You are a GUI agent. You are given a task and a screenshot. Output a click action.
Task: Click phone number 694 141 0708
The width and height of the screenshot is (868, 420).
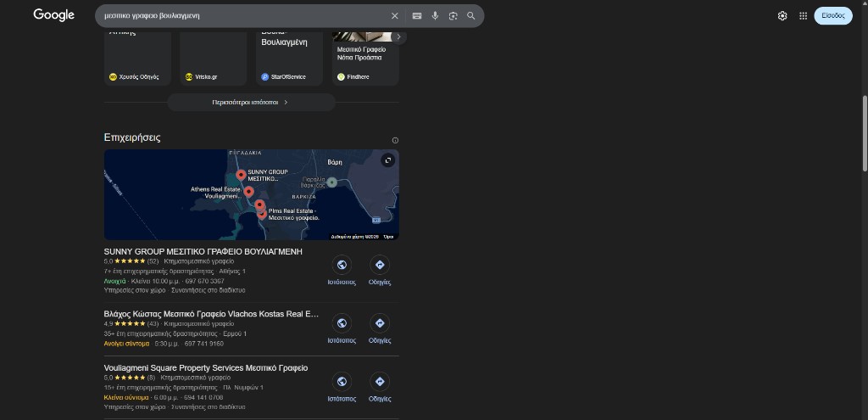(x=203, y=397)
